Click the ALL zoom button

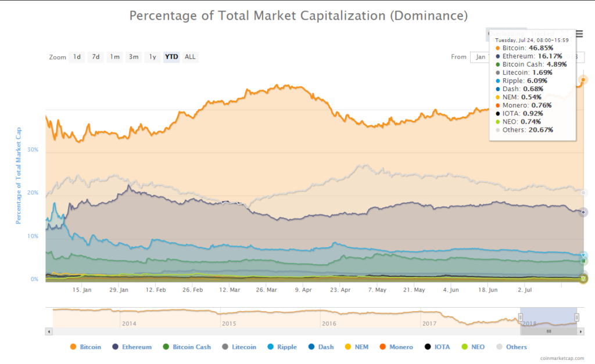(x=190, y=56)
